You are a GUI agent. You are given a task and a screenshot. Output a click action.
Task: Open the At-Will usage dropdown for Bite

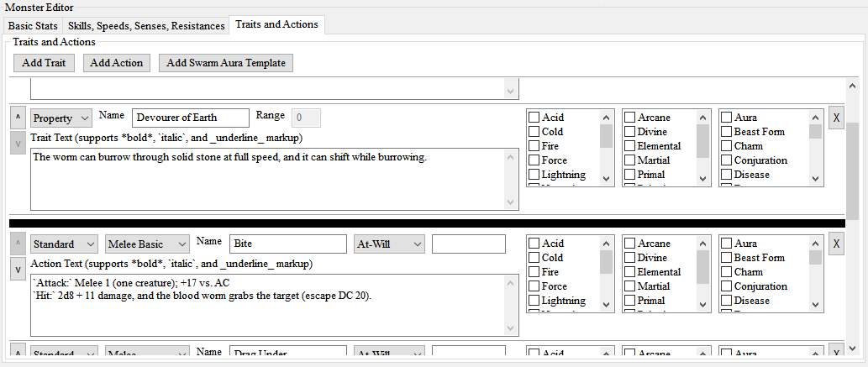click(x=389, y=244)
